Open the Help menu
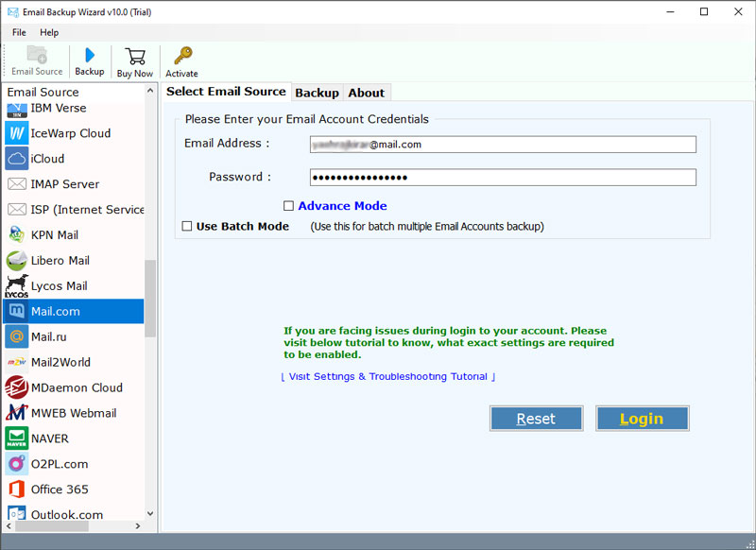The height and width of the screenshot is (550, 756). [x=49, y=32]
